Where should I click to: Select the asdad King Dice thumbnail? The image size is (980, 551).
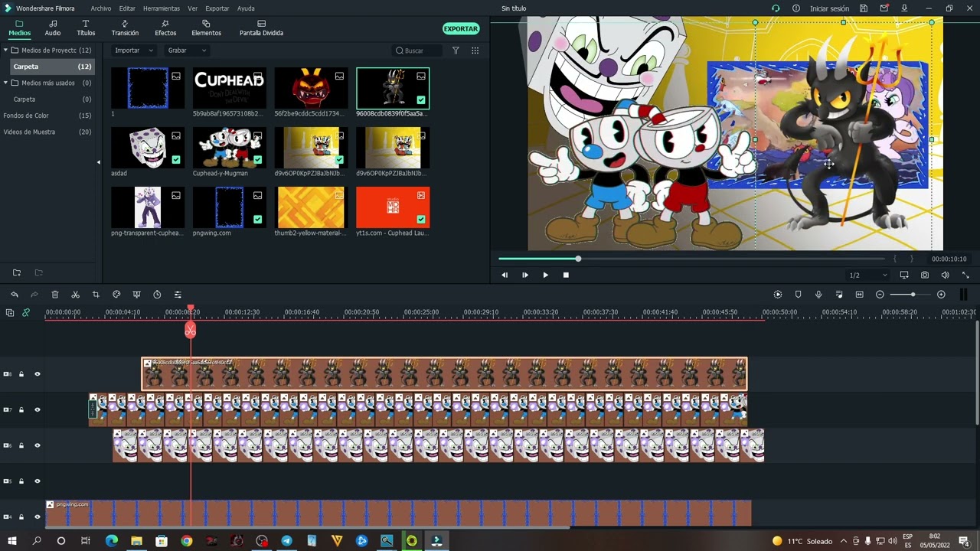tap(148, 148)
